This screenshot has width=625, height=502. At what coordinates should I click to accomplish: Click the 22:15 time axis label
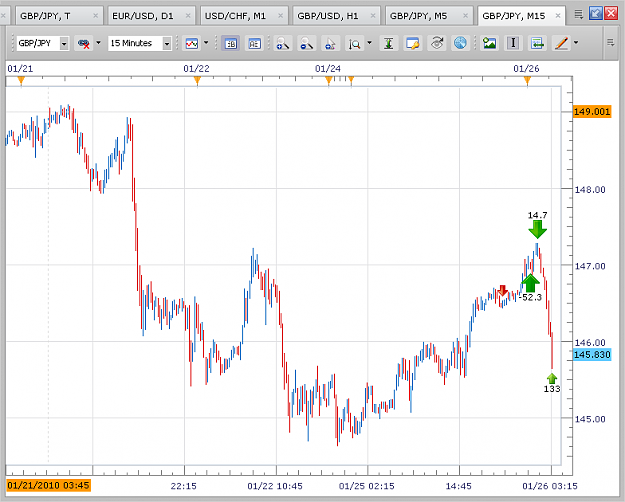(184, 486)
